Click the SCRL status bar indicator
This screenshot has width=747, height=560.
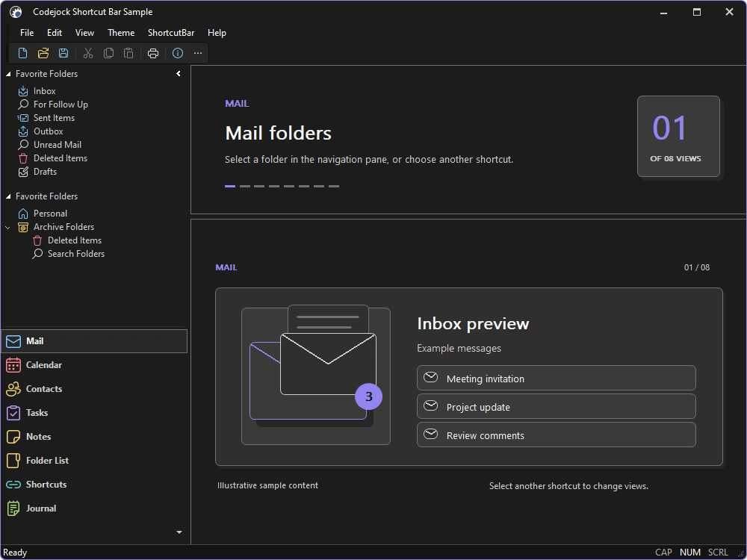pyautogui.click(x=718, y=553)
